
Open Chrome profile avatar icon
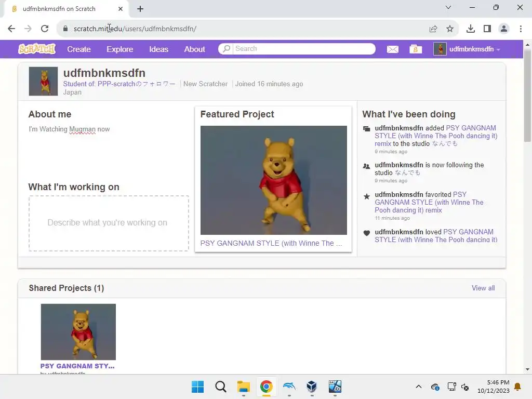pyautogui.click(x=504, y=29)
